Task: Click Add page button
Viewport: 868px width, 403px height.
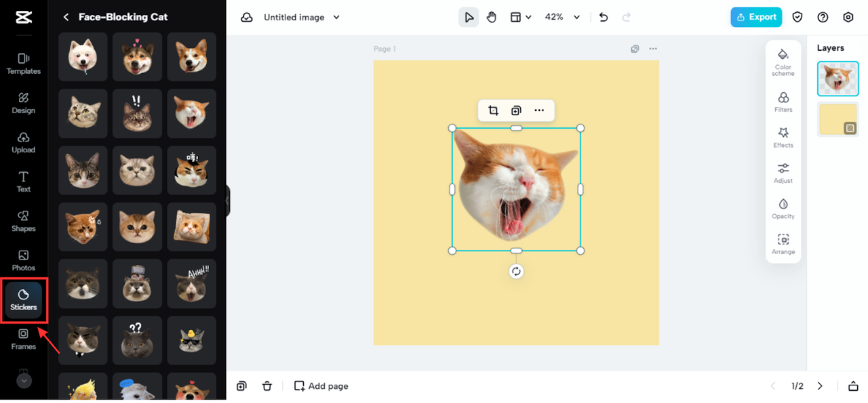Action: pyautogui.click(x=321, y=386)
